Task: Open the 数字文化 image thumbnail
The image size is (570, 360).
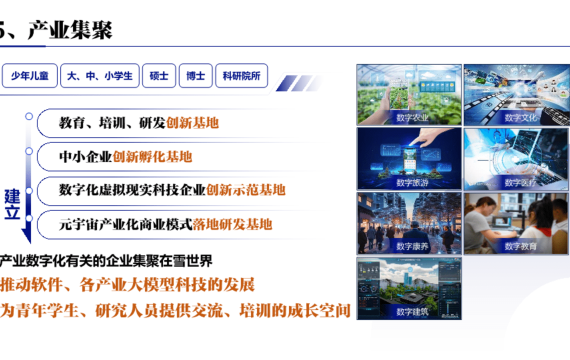Action: click(x=517, y=95)
